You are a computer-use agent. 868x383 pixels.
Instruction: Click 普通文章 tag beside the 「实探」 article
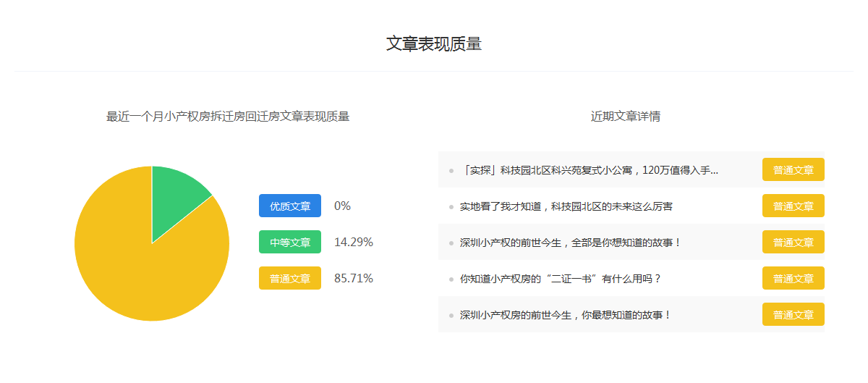pos(793,170)
